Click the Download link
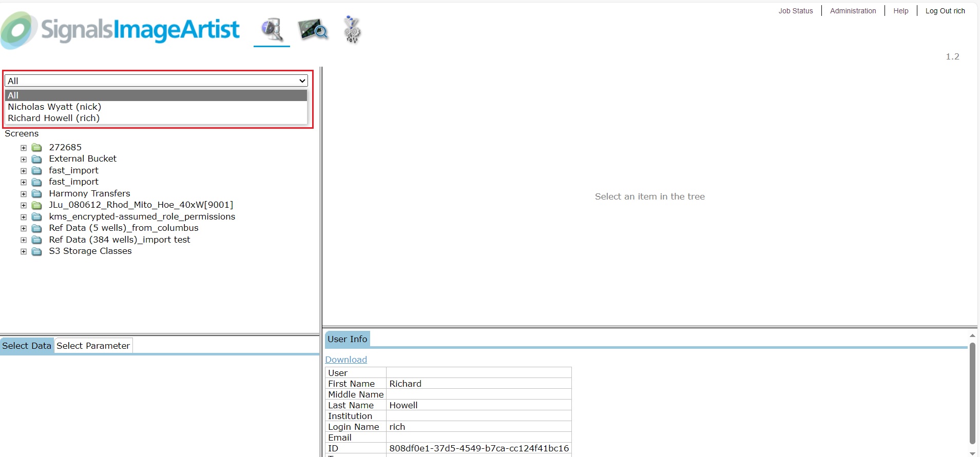 346,360
